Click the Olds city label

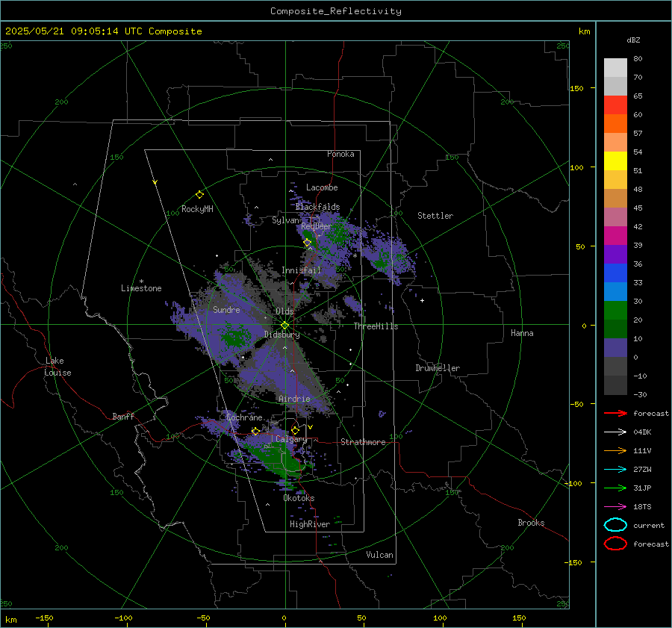[x=284, y=311]
